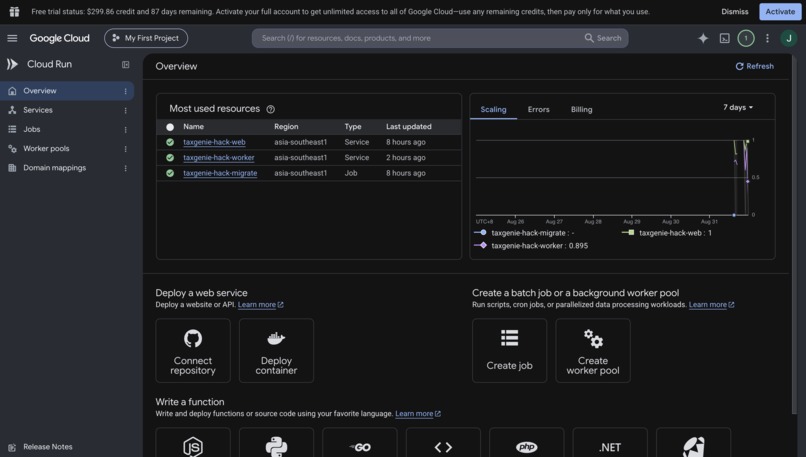Choose the code brackets function card
This screenshot has width=806, height=457.
pos(443,443)
